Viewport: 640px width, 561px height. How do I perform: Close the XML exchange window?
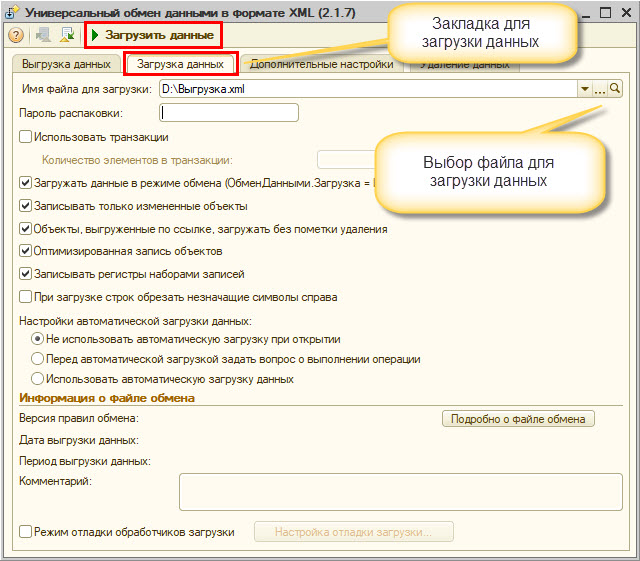pyautogui.click(x=627, y=13)
